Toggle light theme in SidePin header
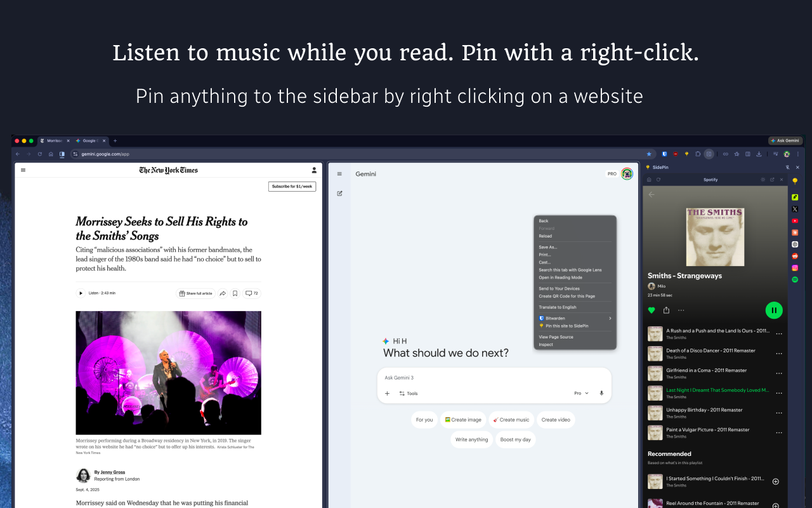Image resolution: width=812 pixels, height=508 pixels. 763,180
